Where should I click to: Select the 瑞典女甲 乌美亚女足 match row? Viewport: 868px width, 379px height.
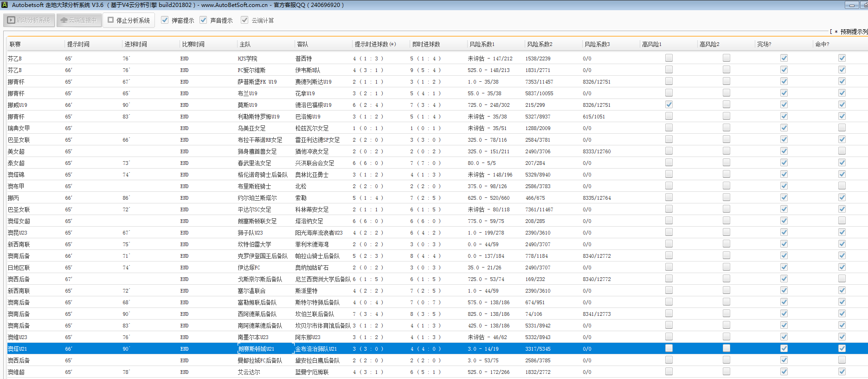251,128
